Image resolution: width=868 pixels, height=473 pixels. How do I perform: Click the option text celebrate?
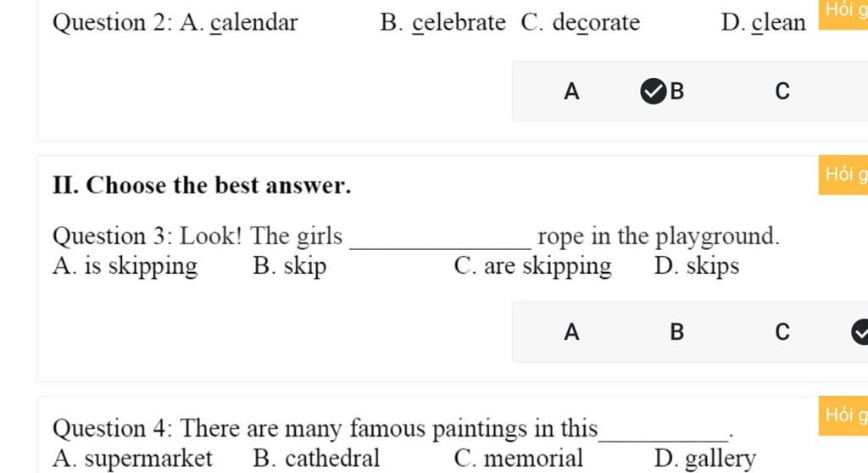tap(459, 23)
